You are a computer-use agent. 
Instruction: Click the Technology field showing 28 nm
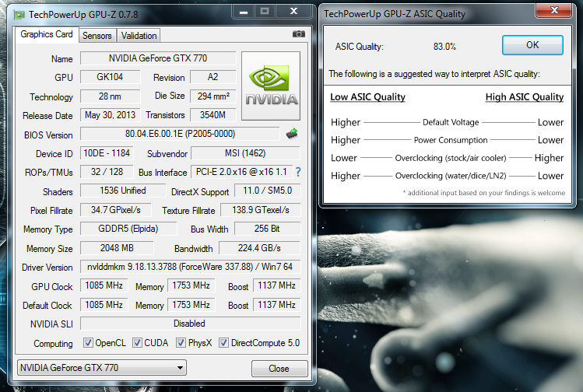click(x=110, y=96)
